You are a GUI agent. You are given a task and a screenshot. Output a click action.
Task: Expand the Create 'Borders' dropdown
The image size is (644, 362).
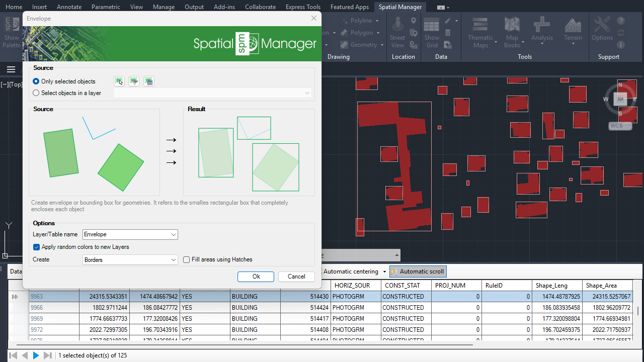173,260
